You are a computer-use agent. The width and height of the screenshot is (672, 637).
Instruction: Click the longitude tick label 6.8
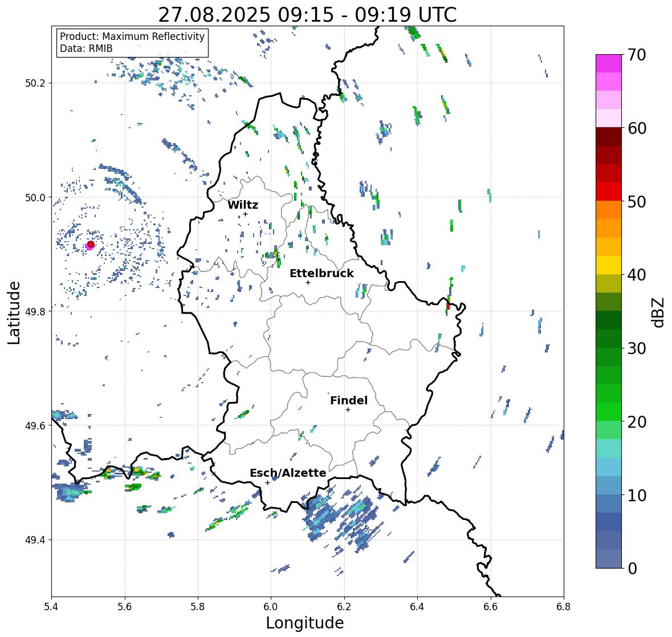click(x=564, y=607)
